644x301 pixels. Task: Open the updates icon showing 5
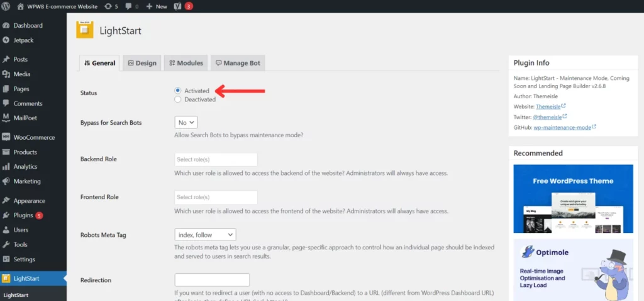pyautogui.click(x=108, y=6)
